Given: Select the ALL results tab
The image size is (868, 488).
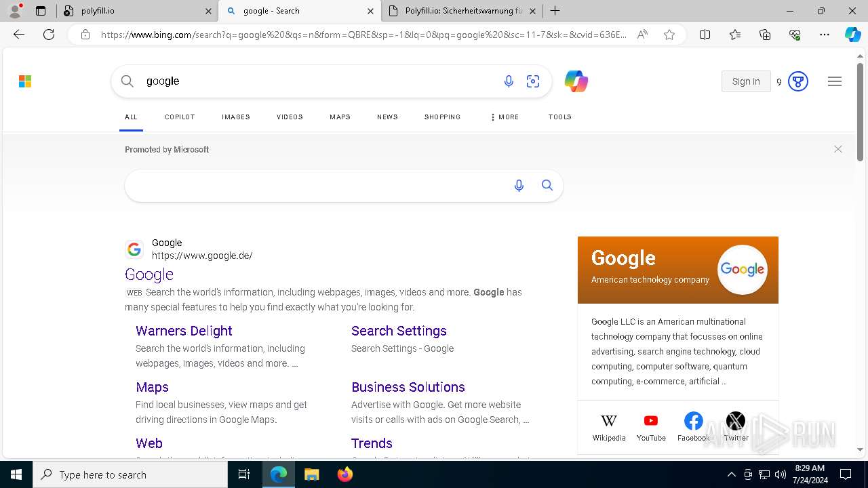Looking at the screenshot, I should coord(131,117).
